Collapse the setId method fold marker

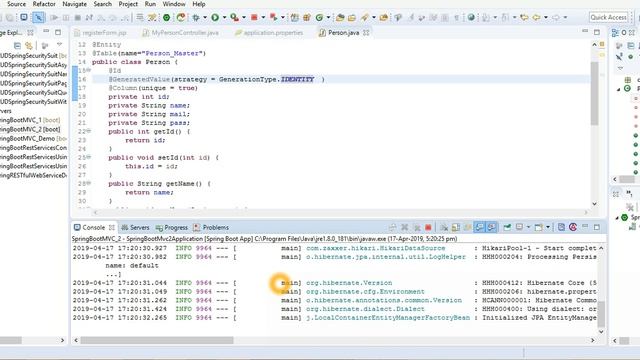click(x=89, y=157)
